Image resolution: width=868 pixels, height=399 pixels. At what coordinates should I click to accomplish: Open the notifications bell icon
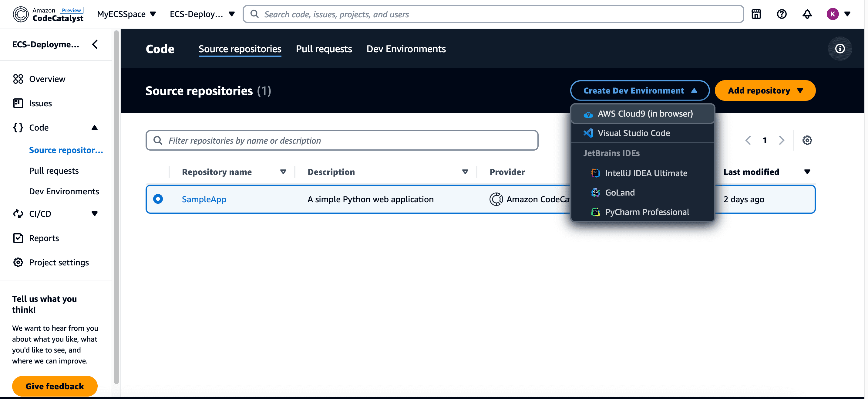807,14
